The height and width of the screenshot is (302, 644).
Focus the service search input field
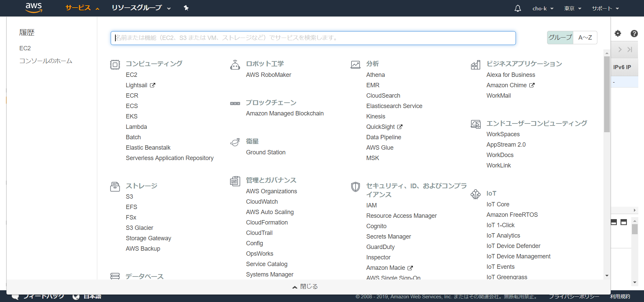click(313, 38)
